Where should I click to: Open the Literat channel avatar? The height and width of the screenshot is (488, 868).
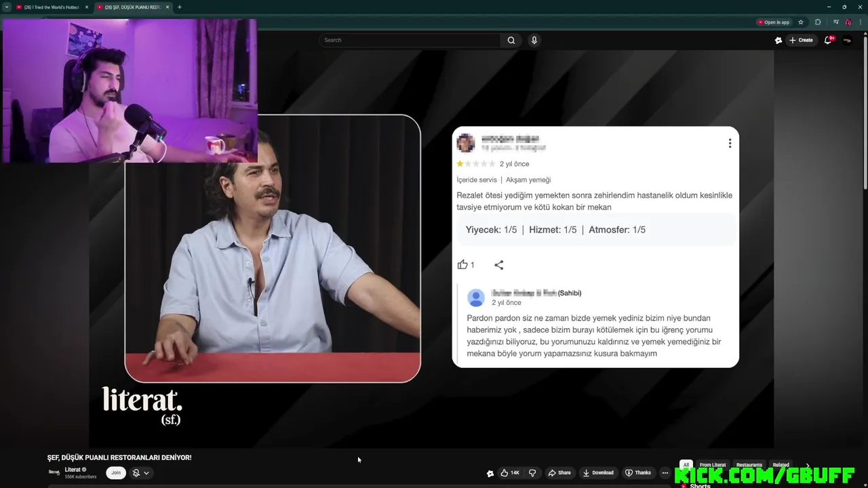(54, 472)
